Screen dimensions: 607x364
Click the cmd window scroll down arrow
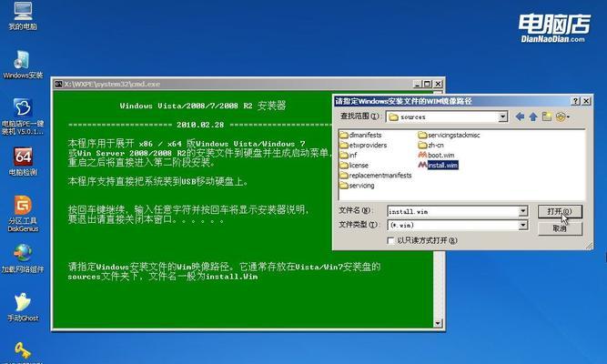click(438, 323)
